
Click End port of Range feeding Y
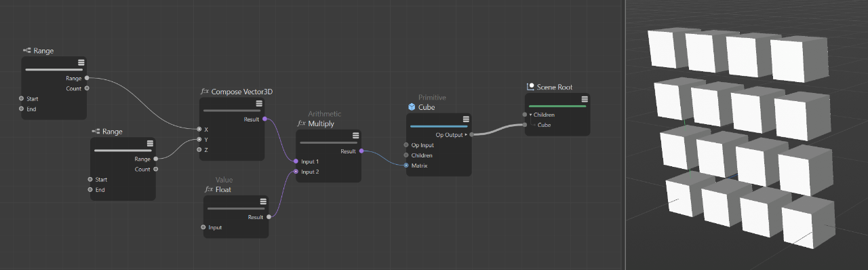tap(90, 189)
